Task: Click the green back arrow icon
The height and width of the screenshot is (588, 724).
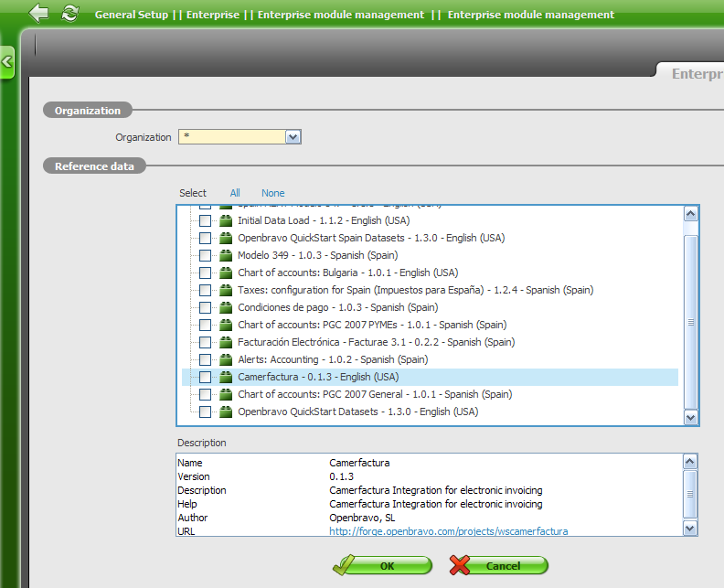Action: point(38,14)
